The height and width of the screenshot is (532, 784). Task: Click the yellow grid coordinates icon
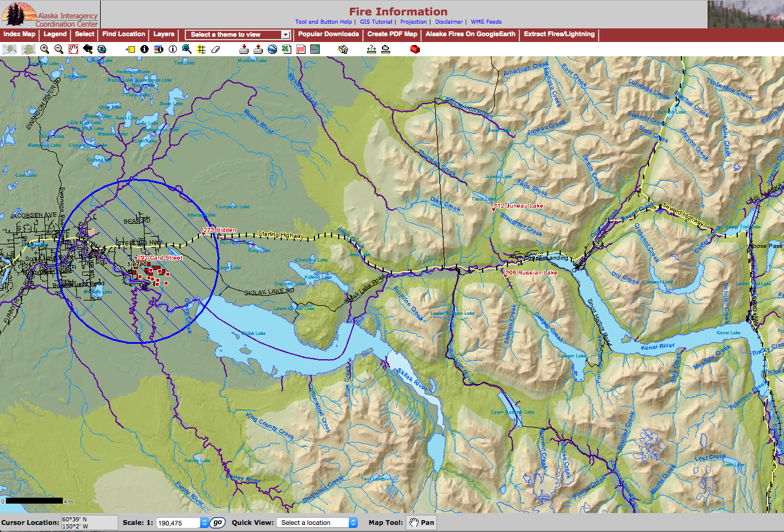(201, 49)
